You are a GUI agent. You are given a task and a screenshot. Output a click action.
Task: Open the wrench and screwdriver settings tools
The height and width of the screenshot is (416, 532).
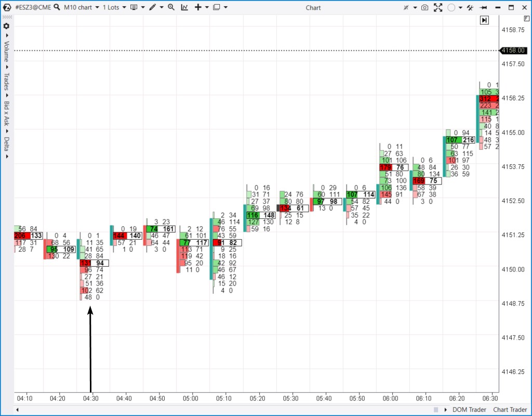[x=470, y=8]
